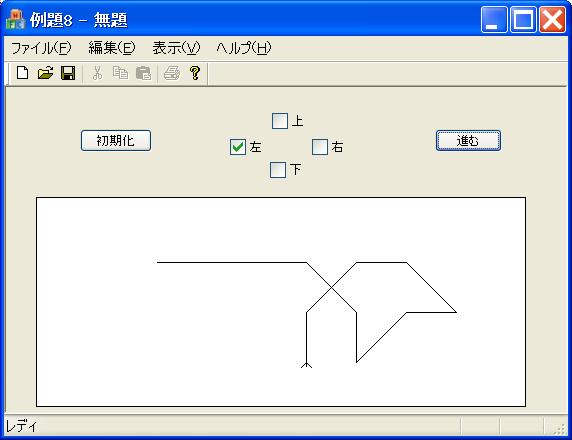Click inside the white drawing canvas
The image size is (572, 440).
pos(281,302)
